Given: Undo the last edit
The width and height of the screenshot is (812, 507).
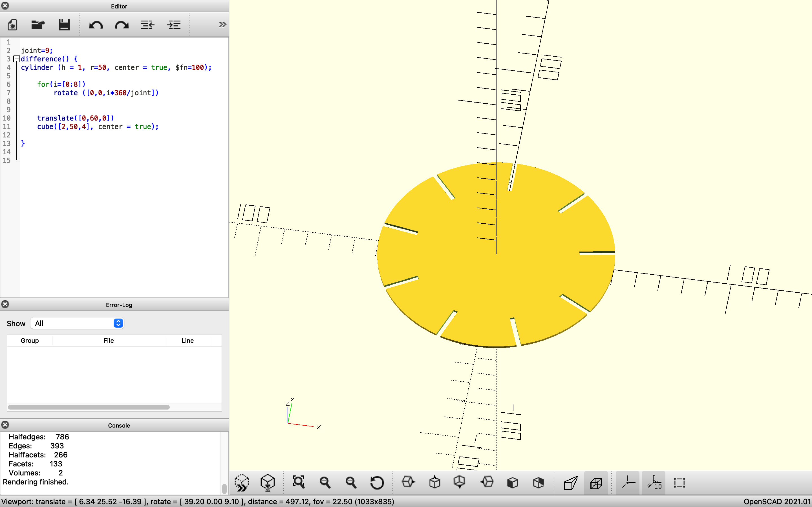Looking at the screenshot, I should [95, 25].
